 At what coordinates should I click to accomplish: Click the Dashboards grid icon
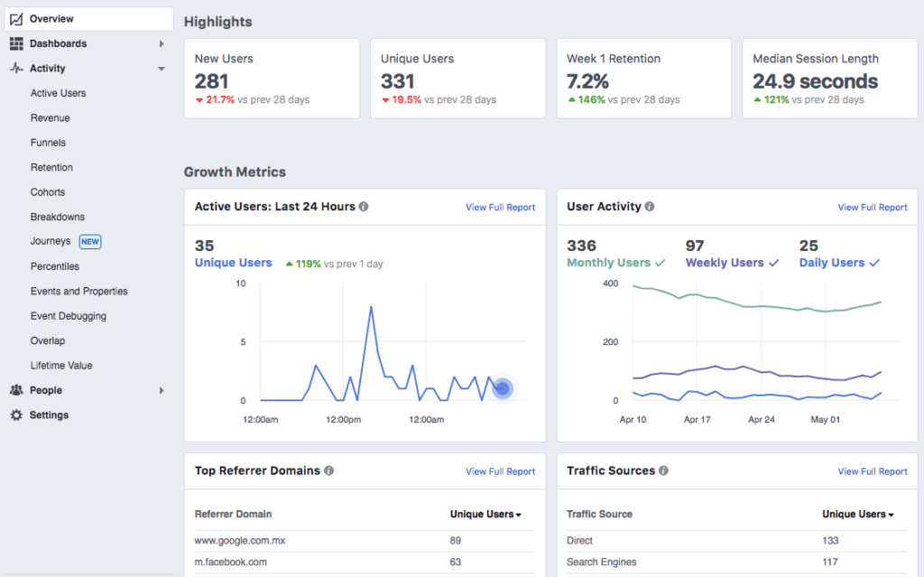(16, 43)
